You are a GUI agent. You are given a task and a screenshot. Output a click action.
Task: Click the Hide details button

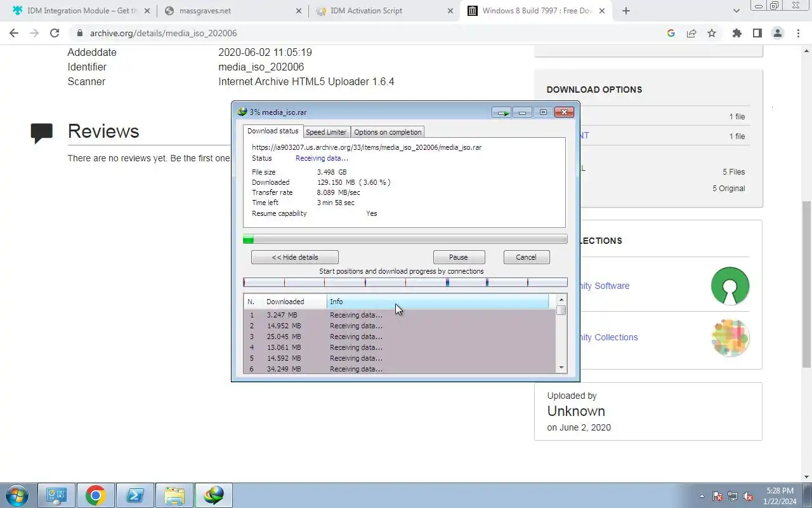pyautogui.click(x=295, y=257)
